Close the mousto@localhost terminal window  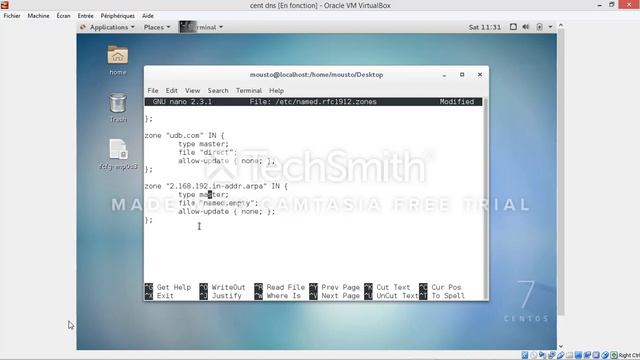coord(480,75)
